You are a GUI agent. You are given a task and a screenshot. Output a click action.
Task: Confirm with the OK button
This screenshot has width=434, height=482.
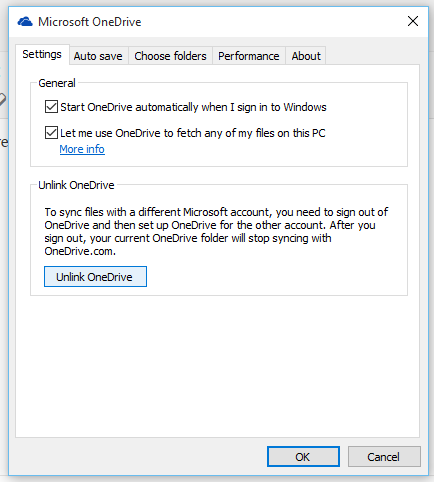pos(303,457)
